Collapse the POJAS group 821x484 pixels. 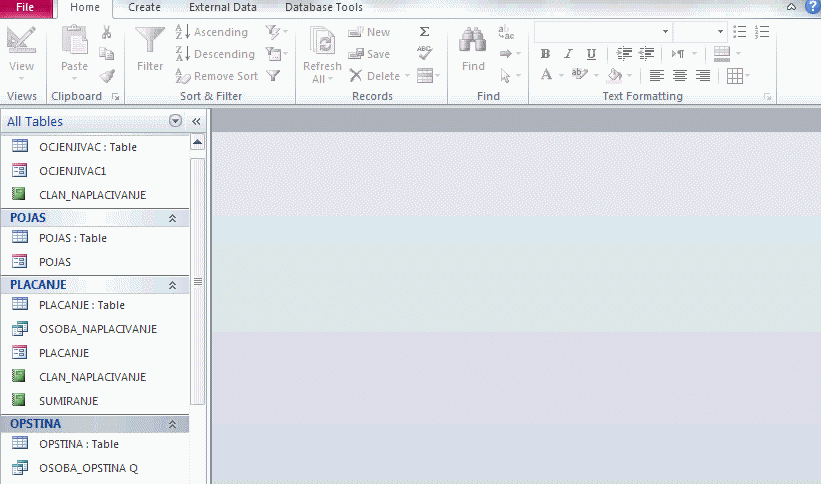pyautogui.click(x=172, y=218)
